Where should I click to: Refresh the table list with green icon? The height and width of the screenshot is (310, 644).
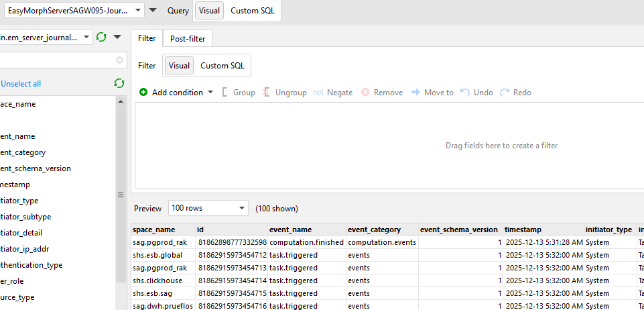101,38
